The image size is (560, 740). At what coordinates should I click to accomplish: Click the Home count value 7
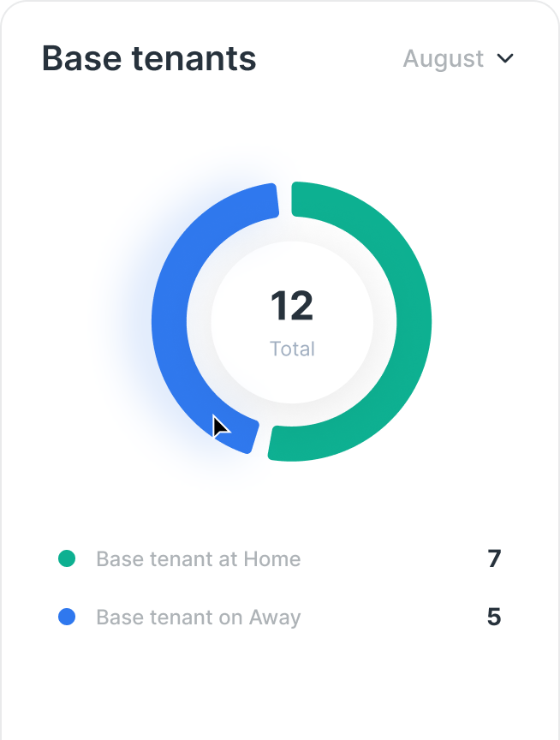[494, 558]
